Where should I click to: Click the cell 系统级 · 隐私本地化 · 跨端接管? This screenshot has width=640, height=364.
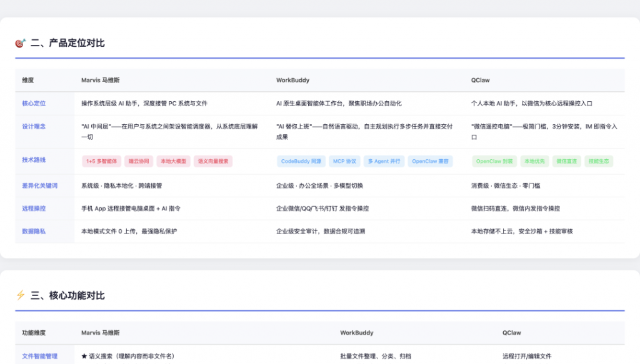coord(122,185)
